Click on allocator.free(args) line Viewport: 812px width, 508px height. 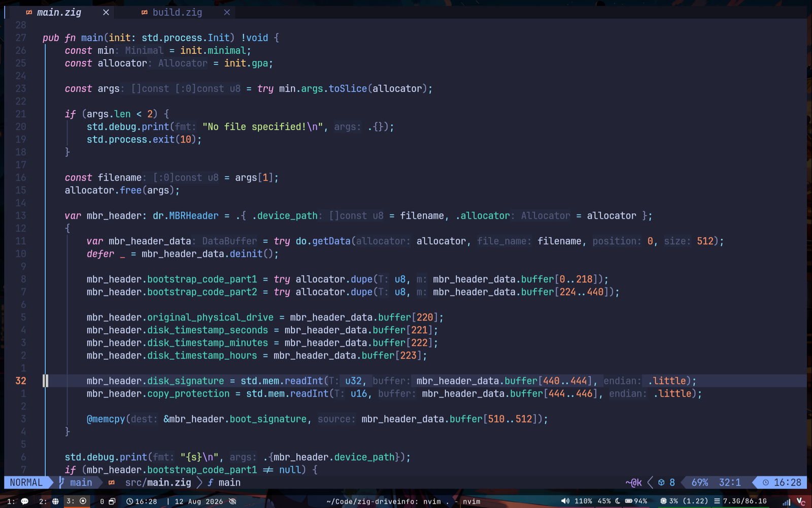click(122, 190)
